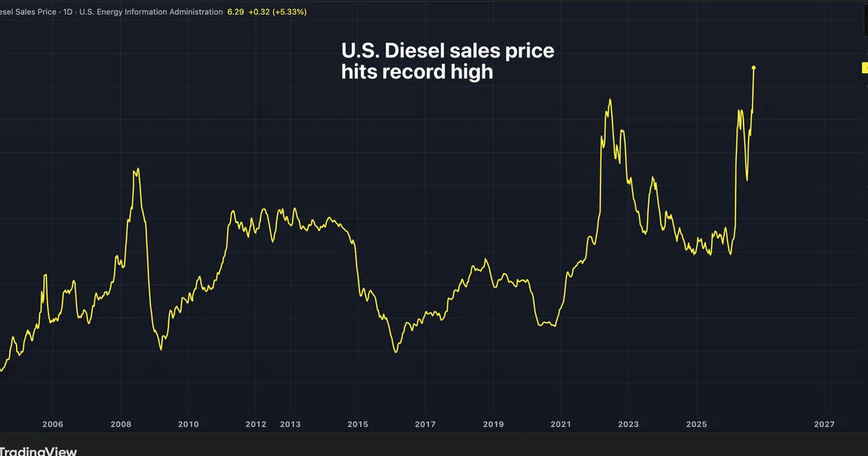Image resolution: width=868 pixels, height=456 pixels.
Task: Click the 2023 label on the time axis
Action: click(x=628, y=424)
